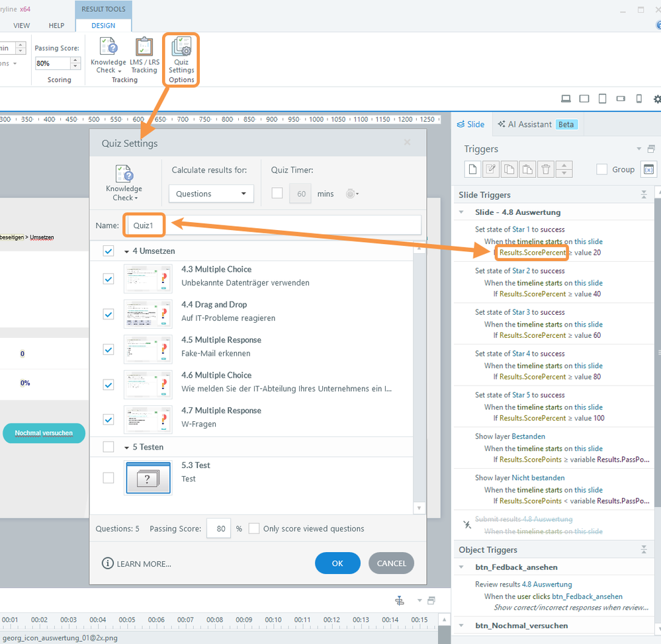Click the delete trigger trash icon

click(545, 169)
